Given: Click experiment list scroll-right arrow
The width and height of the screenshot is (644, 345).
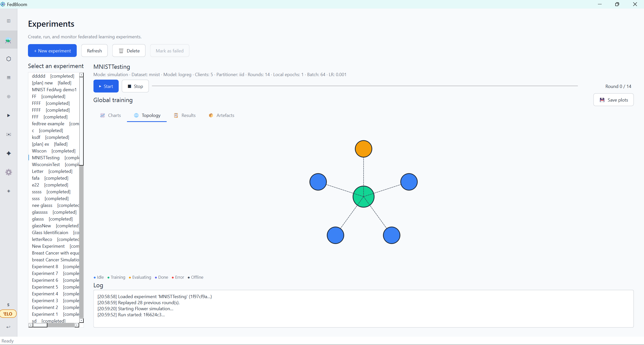Looking at the screenshot, I should (77, 325).
